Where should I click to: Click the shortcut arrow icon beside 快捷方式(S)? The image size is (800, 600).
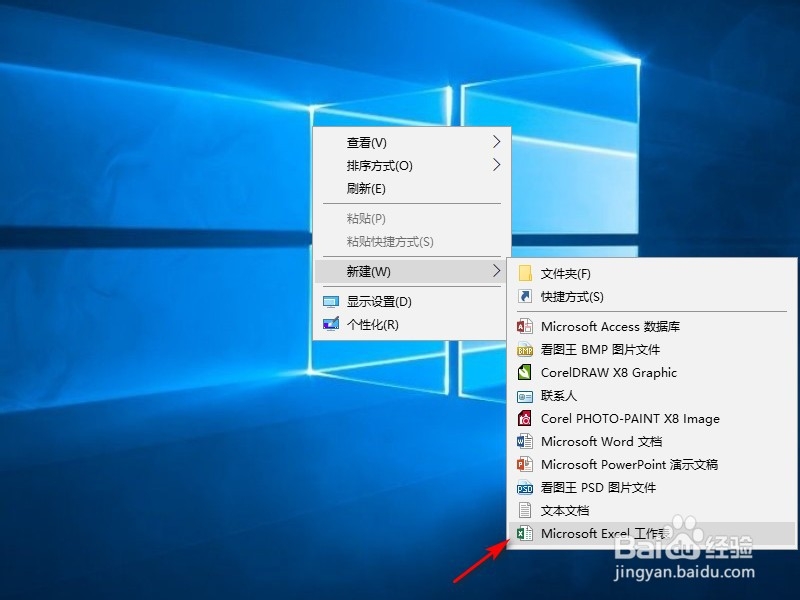click(x=525, y=296)
